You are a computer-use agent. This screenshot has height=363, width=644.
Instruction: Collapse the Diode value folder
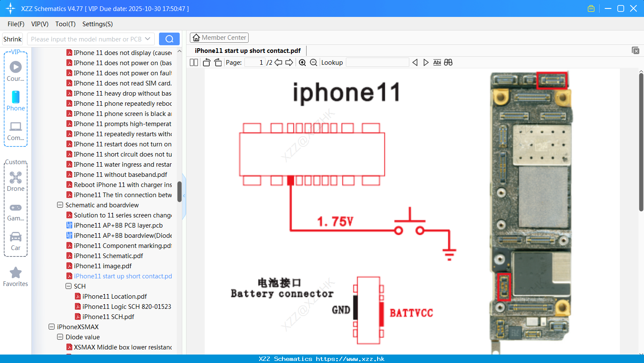pyautogui.click(x=60, y=337)
